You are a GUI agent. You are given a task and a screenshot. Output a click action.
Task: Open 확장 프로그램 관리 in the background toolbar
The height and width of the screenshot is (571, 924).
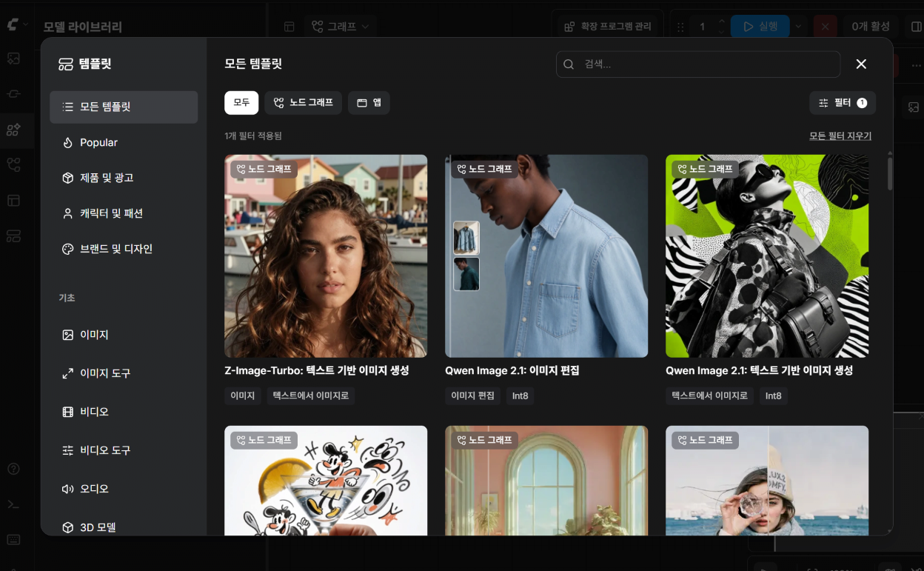click(x=608, y=27)
